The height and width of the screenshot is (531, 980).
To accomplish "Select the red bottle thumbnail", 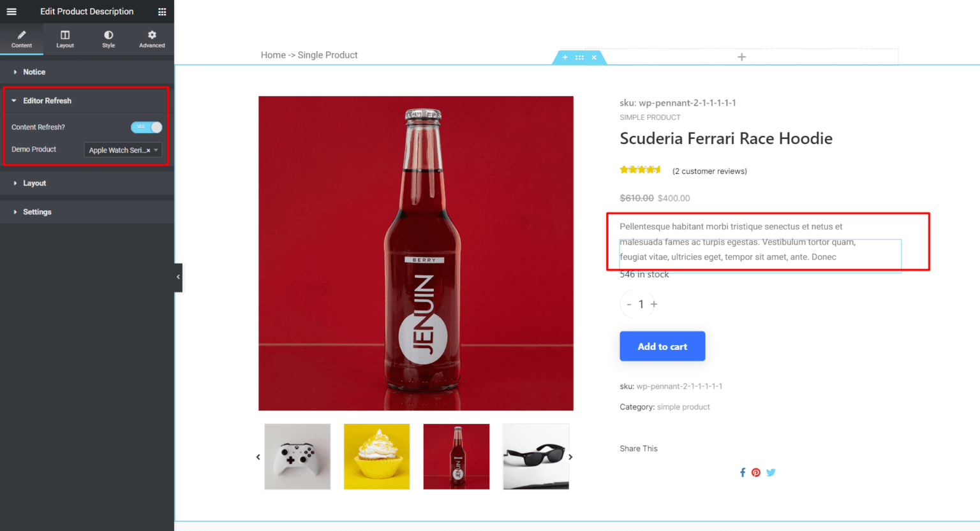I will pos(456,456).
